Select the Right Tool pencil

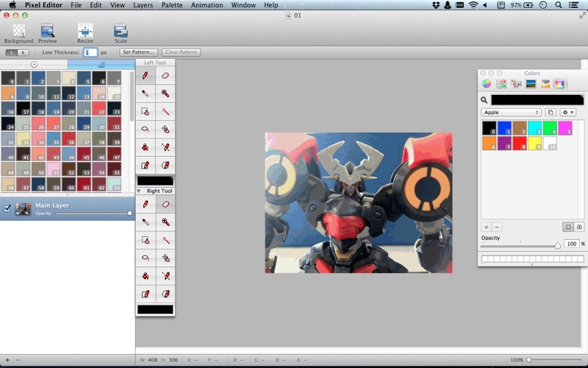click(x=146, y=205)
